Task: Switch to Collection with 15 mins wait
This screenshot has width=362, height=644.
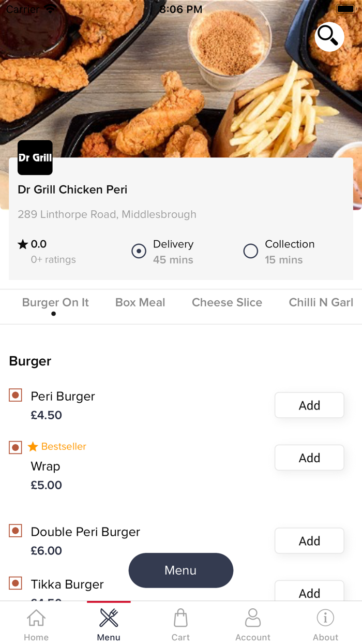Action: (x=250, y=251)
